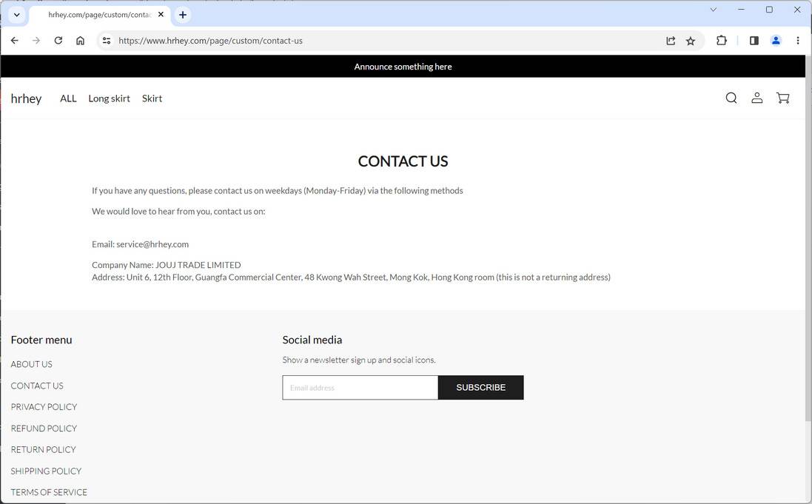Viewport: 812px width, 504px height.
Task: Click the chevron near the minimize button
Action: [713, 10]
